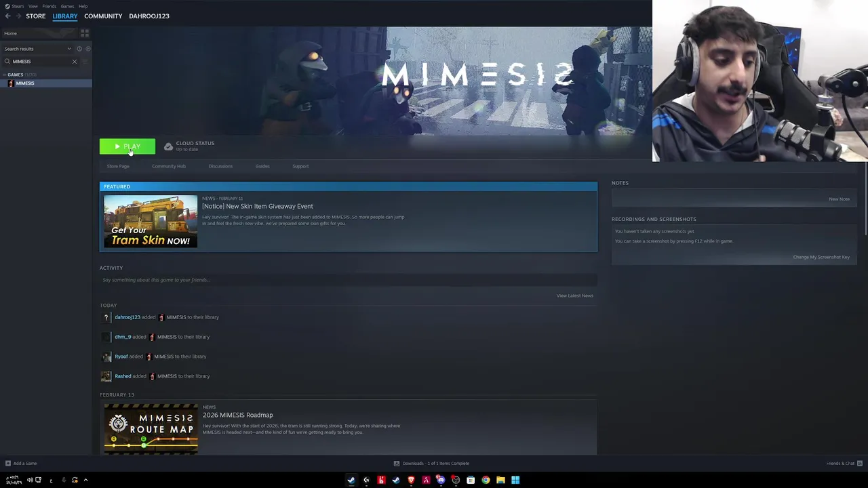
Task: Switch to the STORE tab
Action: [x=35, y=16]
